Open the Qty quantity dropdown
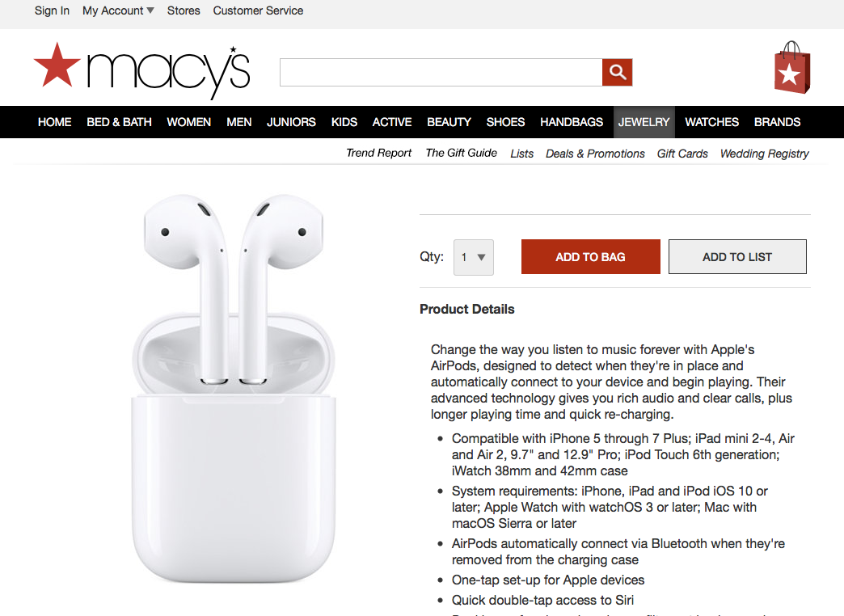The height and width of the screenshot is (616, 844). pyautogui.click(x=474, y=257)
